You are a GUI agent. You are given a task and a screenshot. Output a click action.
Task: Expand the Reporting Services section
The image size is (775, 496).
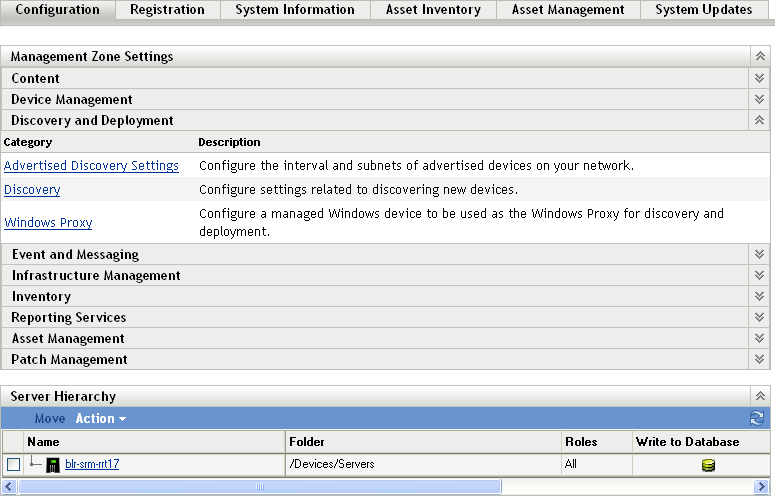pos(760,318)
